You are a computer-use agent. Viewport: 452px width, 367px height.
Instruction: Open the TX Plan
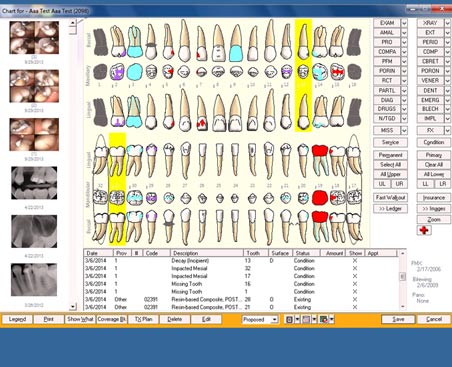tap(143, 319)
